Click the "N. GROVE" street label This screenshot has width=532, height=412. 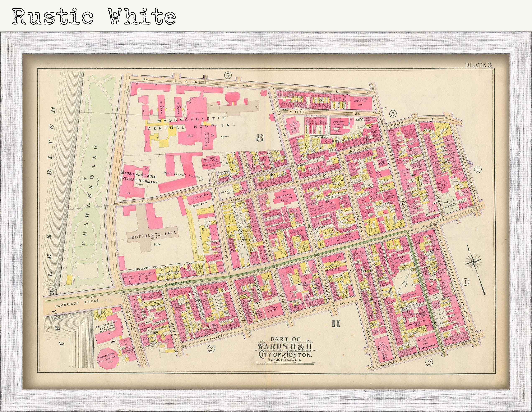click(x=227, y=254)
